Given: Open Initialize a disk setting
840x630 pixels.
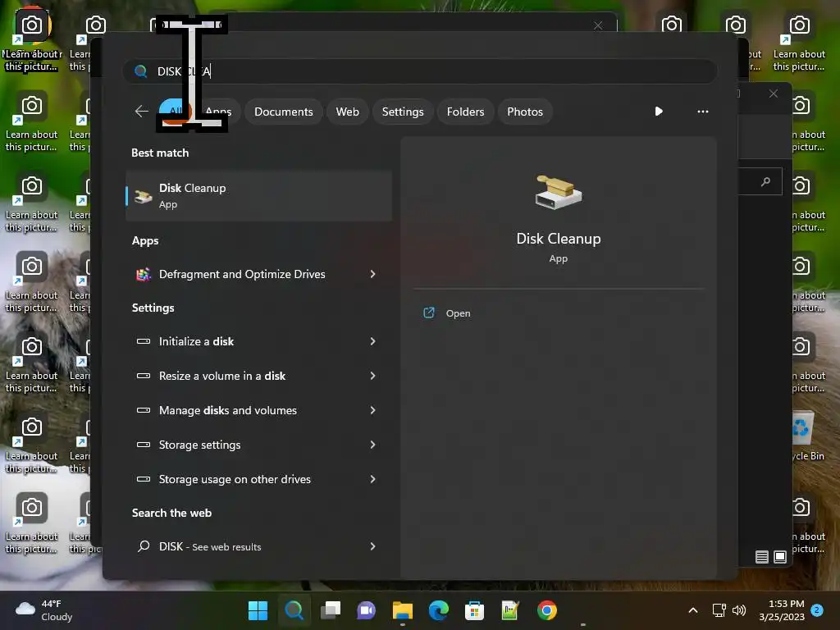Looking at the screenshot, I should tap(258, 341).
